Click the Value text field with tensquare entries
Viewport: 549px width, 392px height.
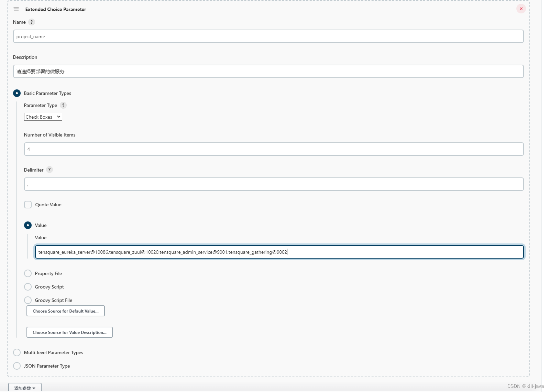(279, 252)
